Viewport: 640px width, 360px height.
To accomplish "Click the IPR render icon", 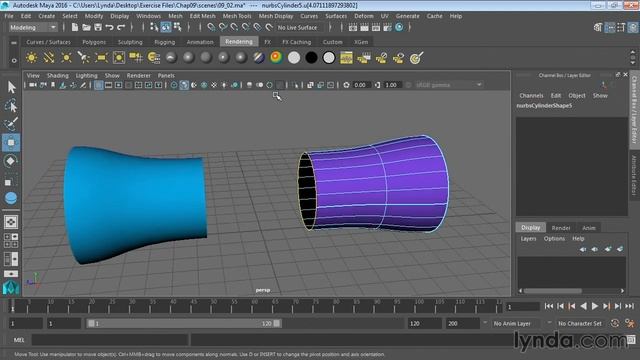I will click(376, 27).
